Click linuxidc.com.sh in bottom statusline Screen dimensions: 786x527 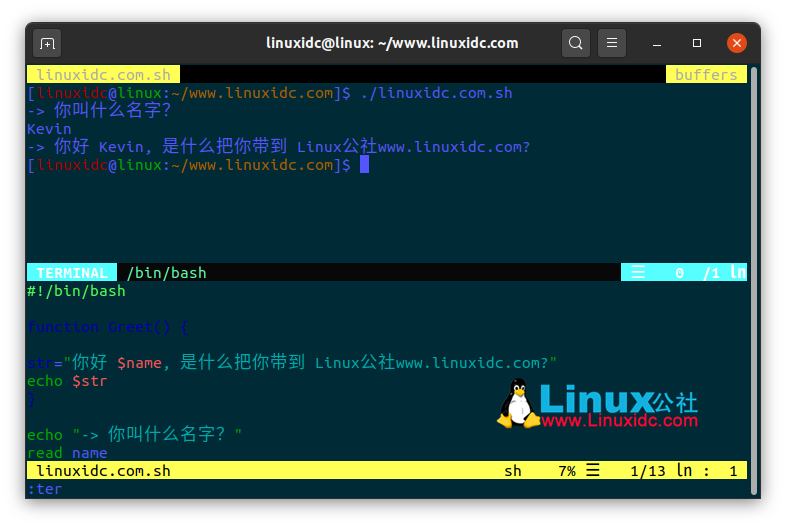[x=103, y=470]
